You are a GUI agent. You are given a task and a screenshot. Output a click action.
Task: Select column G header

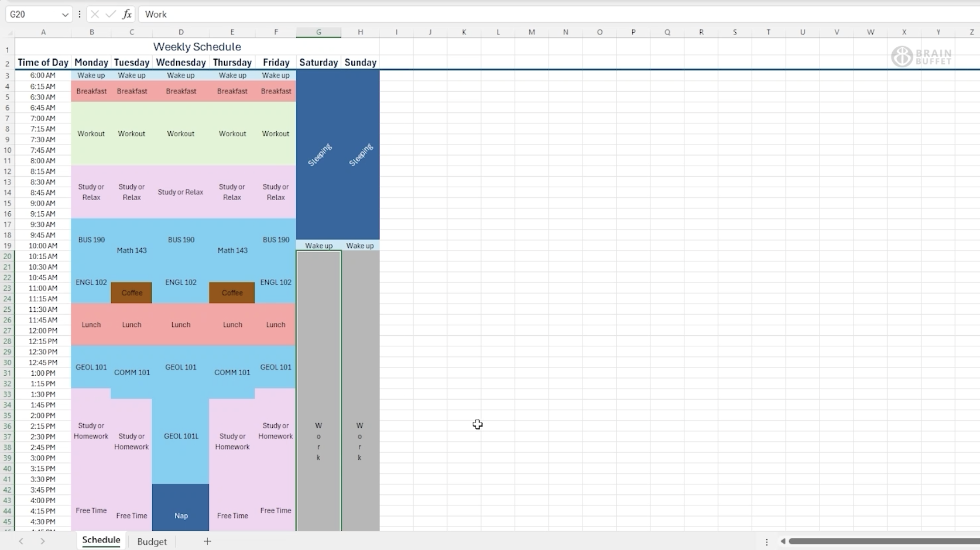(x=318, y=32)
